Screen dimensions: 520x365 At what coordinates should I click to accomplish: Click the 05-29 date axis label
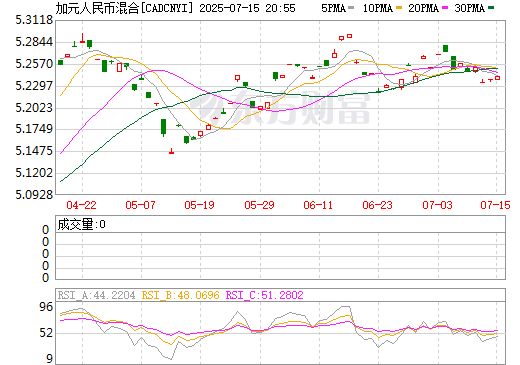pos(259,205)
